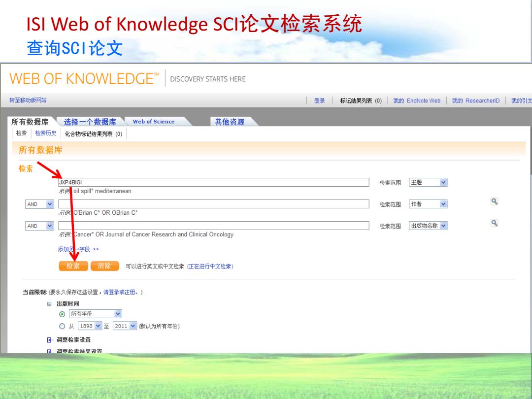Click the orange 清除 clear button
Viewport: 532px width, 399px height.
[x=105, y=266]
